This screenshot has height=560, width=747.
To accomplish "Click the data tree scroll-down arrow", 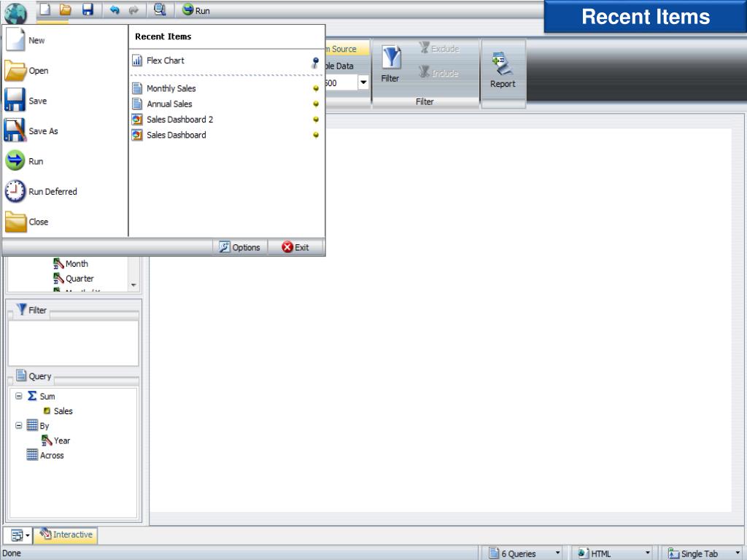I will click(134, 285).
